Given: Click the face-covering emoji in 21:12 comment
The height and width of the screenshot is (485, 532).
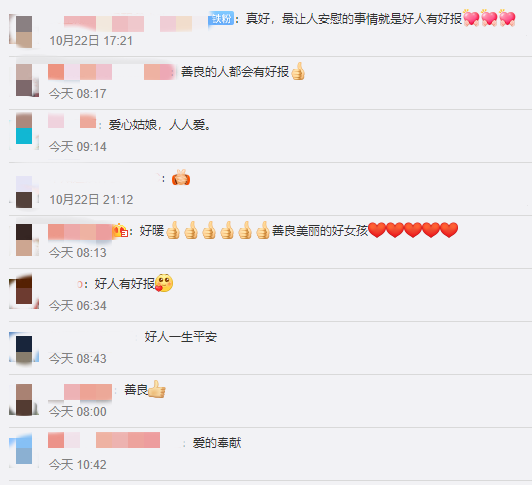Looking at the screenshot, I should point(181,178).
